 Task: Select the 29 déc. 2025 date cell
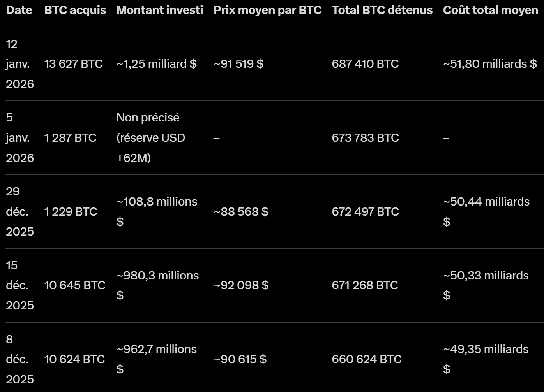(19, 211)
